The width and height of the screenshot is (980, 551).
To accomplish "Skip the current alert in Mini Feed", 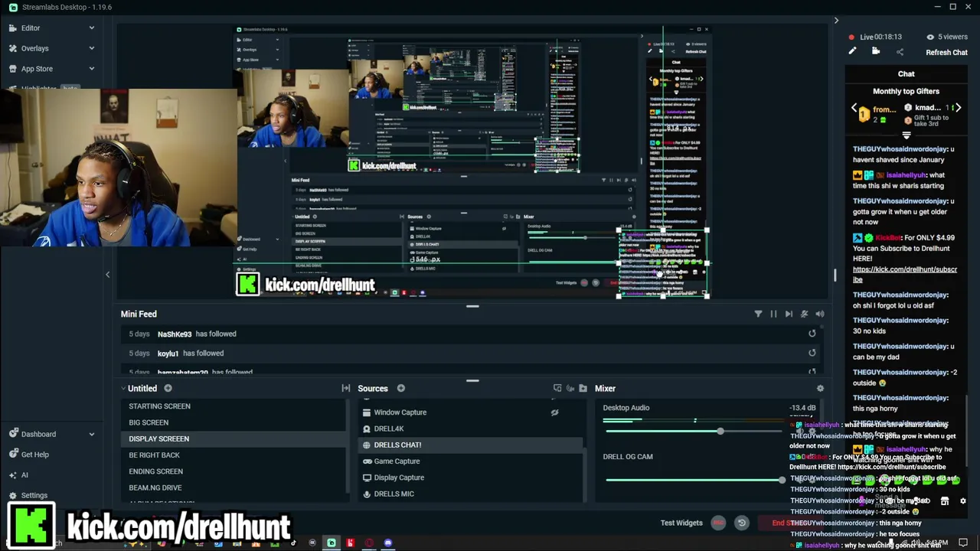I will click(x=789, y=314).
